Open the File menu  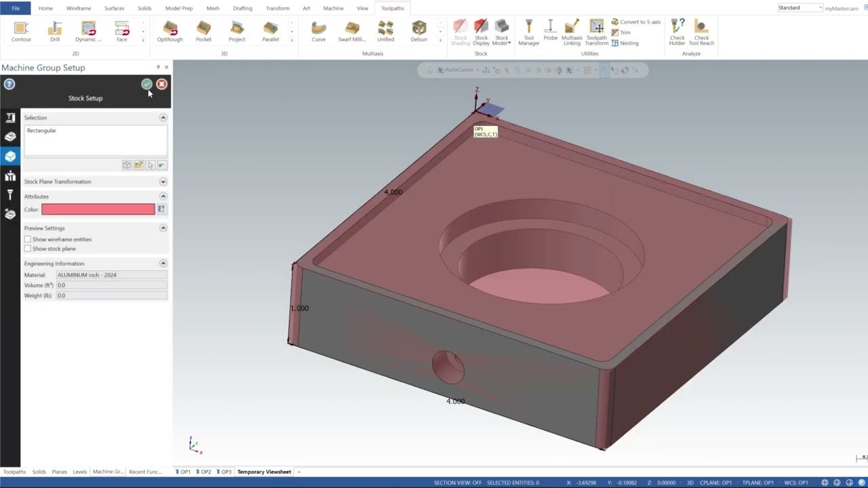point(15,8)
